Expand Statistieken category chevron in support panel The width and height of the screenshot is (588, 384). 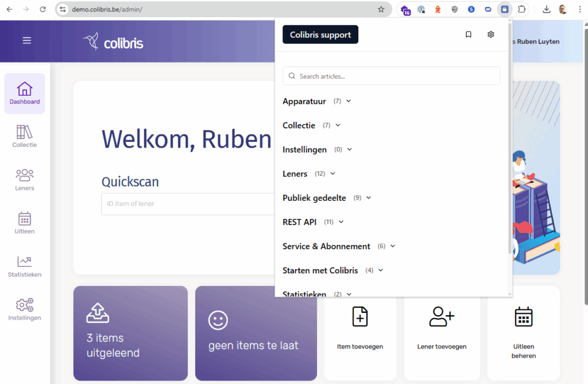click(x=349, y=294)
